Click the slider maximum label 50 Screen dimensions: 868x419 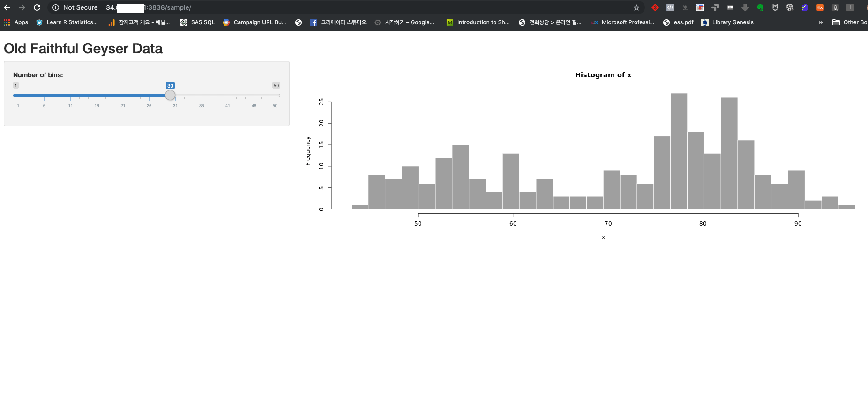276,86
